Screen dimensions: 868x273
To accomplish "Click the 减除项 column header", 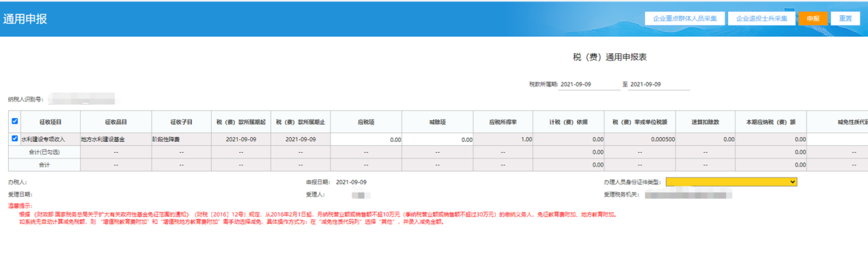I will (x=438, y=122).
